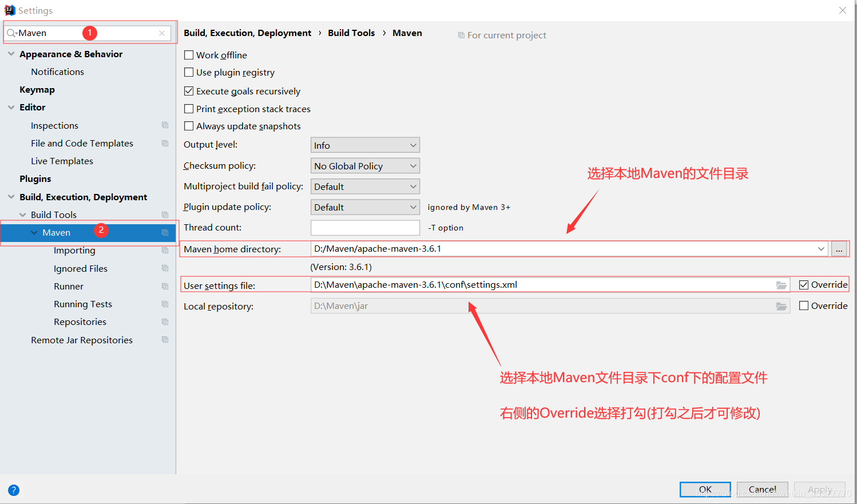This screenshot has width=857, height=504.
Task: Open the Plugin update policy dropdown
Action: (365, 207)
